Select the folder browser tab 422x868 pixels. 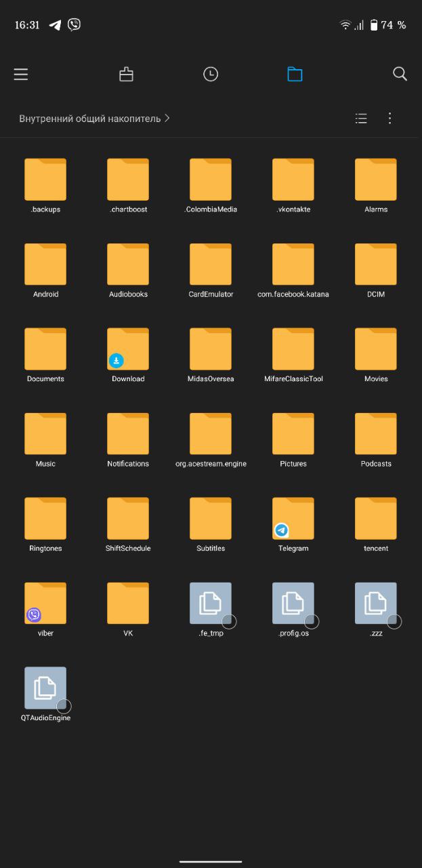[x=295, y=74]
